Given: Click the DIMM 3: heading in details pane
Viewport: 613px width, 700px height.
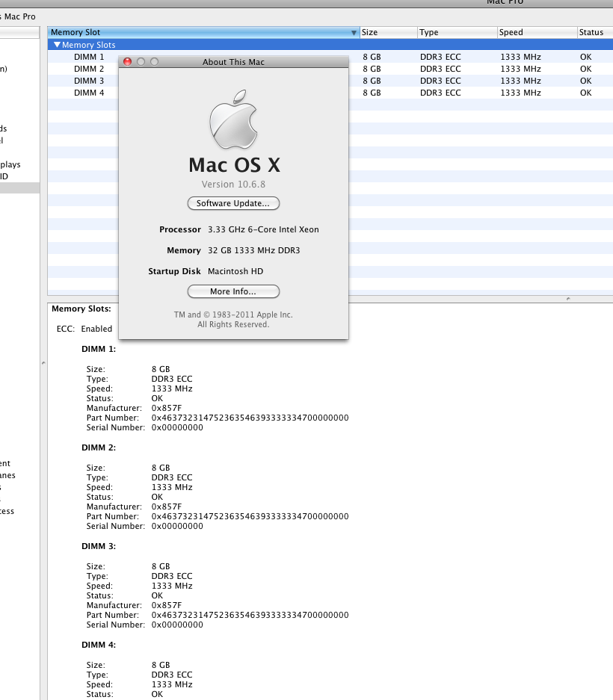Looking at the screenshot, I should pos(99,546).
